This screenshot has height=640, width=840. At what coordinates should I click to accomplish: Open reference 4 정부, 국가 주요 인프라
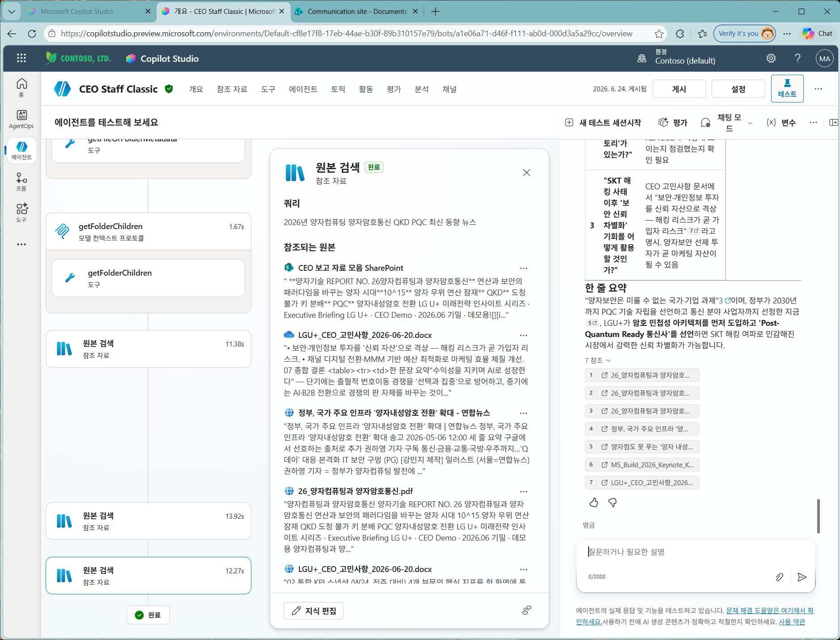tap(641, 429)
